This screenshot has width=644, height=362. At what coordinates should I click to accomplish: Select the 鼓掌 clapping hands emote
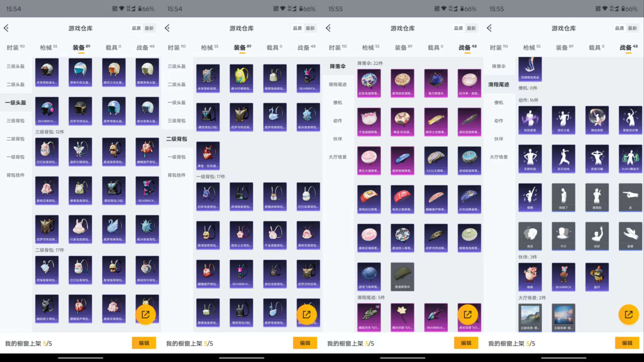coord(630,236)
